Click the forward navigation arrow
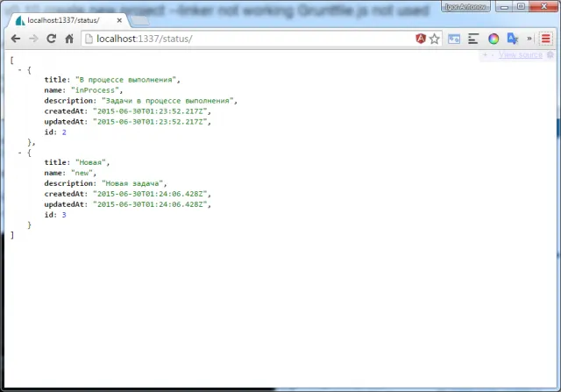Screen dimensions: 561x392 pos(33,39)
